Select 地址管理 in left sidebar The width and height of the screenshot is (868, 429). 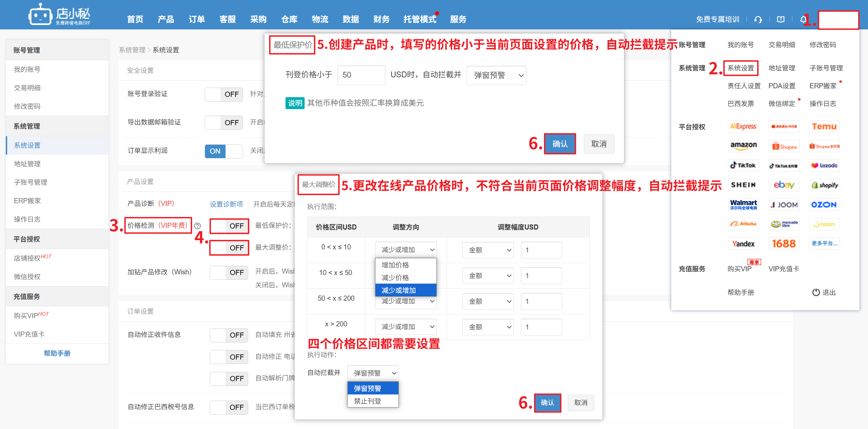pyautogui.click(x=27, y=164)
